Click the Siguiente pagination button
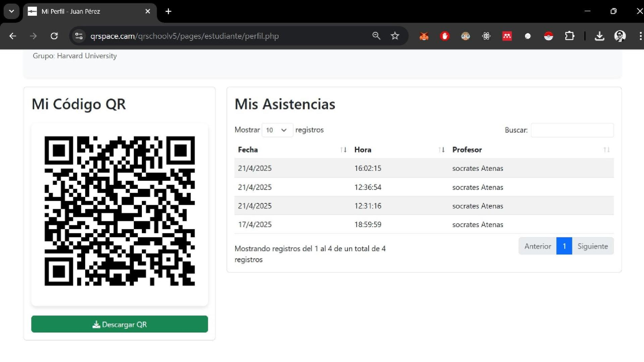The width and height of the screenshot is (644, 362). click(x=593, y=246)
